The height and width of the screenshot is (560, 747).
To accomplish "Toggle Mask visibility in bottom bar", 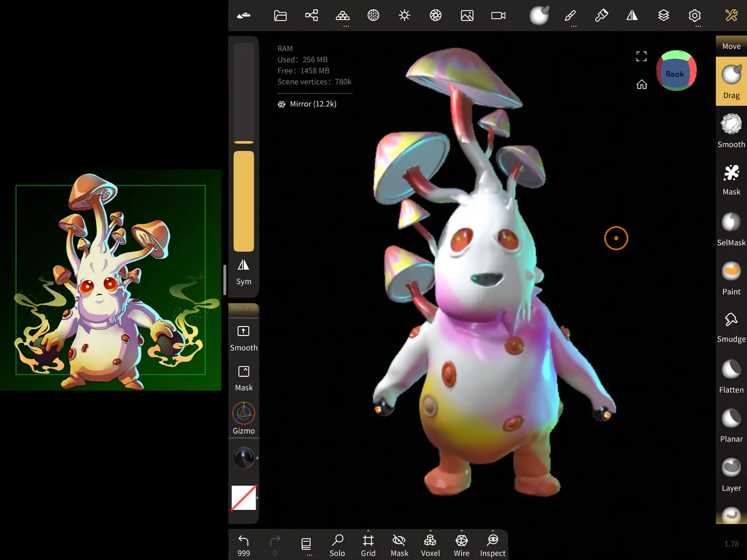I will pyautogui.click(x=399, y=545).
